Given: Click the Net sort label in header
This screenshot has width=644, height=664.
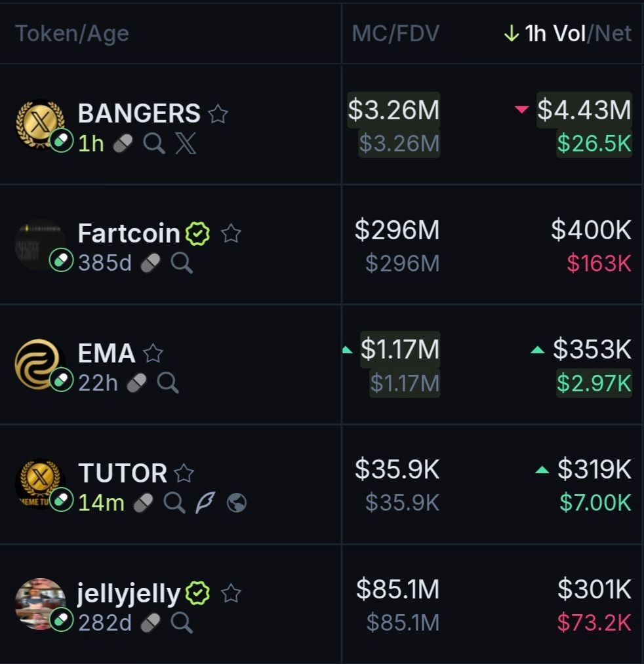Looking at the screenshot, I should click(613, 33).
